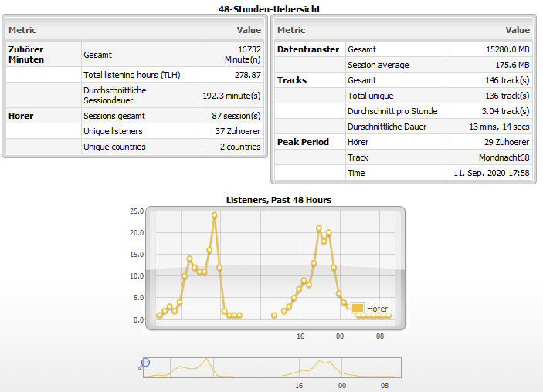Viewport: 543px width, 392px height.
Task: Click the Tracks category cell
Action: [310, 80]
